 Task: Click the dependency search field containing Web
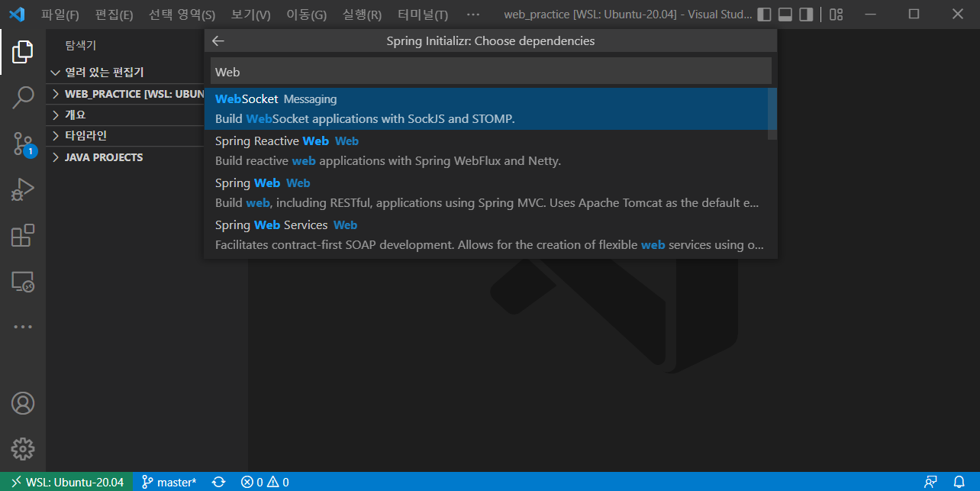(x=491, y=72)
